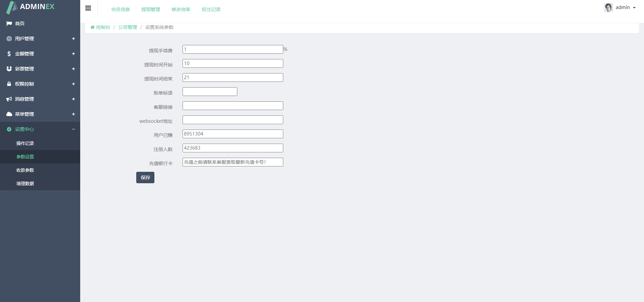Expand the 消息管理 submenu plus sign

click(73, 99)
